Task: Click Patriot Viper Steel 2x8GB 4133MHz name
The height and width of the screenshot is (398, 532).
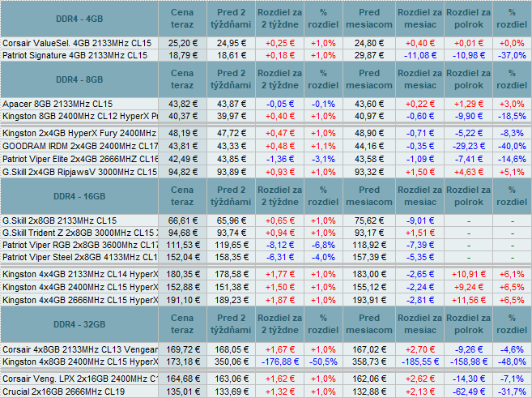Action: pos(80,258)
